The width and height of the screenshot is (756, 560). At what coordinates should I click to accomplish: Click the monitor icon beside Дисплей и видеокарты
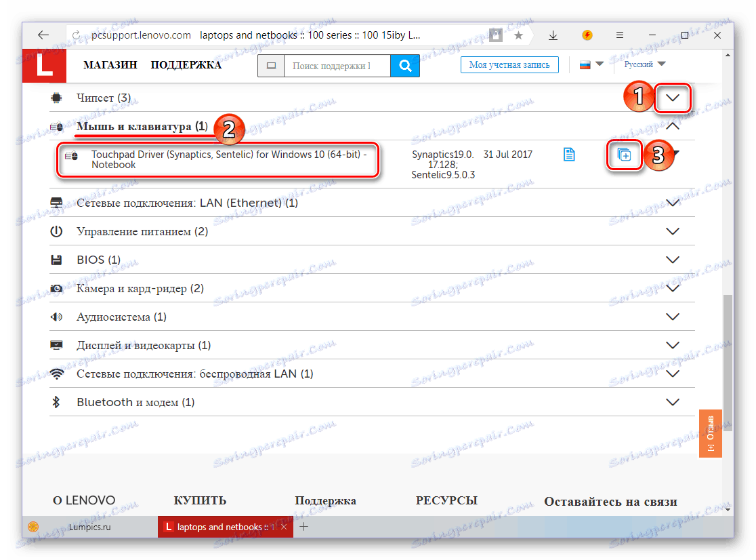point(56,345)
